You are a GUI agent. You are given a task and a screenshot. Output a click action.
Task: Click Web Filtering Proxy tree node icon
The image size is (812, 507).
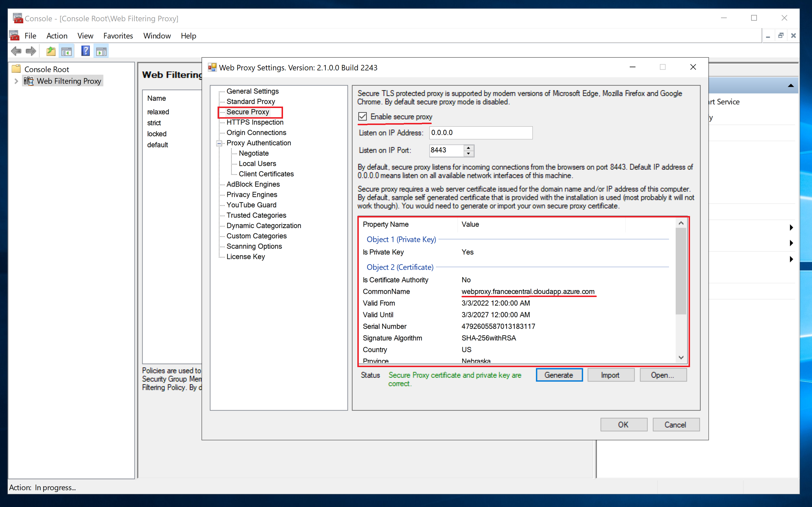coord(28,81)
